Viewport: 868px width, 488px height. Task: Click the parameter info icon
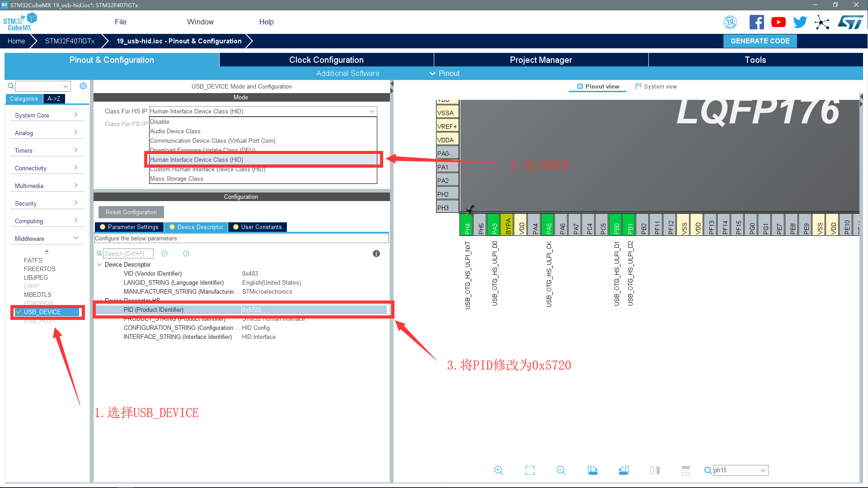click(x=376, y=253)
